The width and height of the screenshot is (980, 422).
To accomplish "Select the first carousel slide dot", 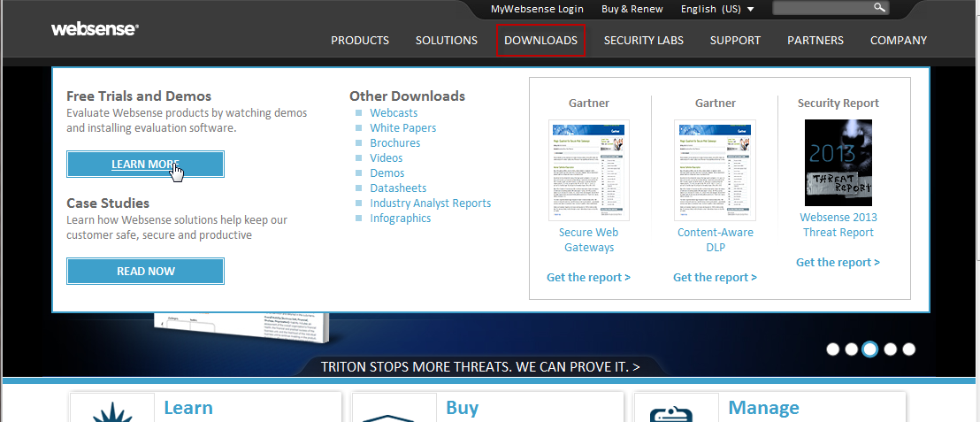I will [832, 349].
